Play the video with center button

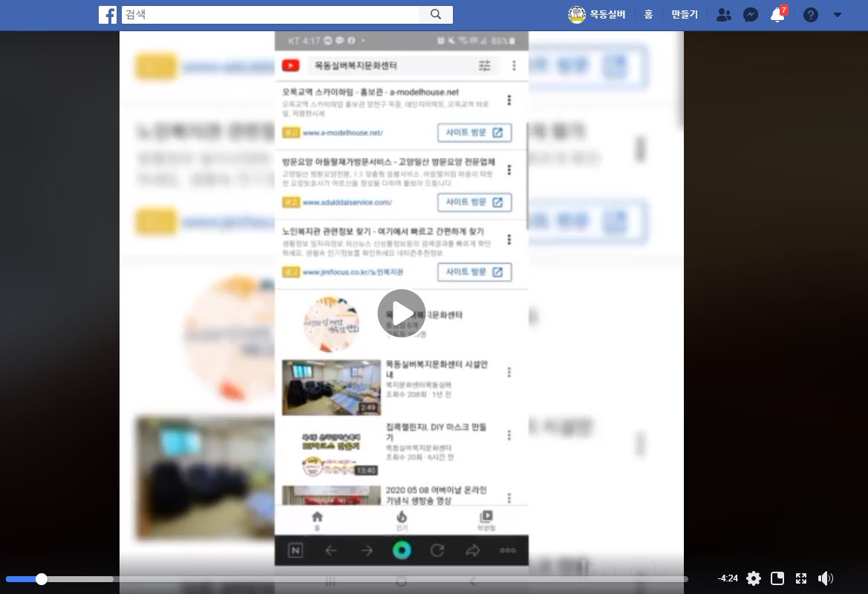[x=401, y=313]
